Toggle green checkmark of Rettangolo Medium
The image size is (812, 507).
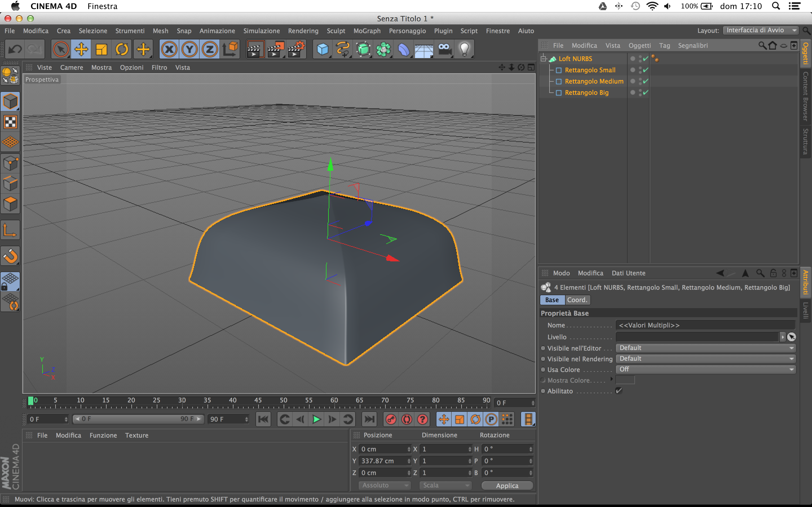click(x=646, y=81)
